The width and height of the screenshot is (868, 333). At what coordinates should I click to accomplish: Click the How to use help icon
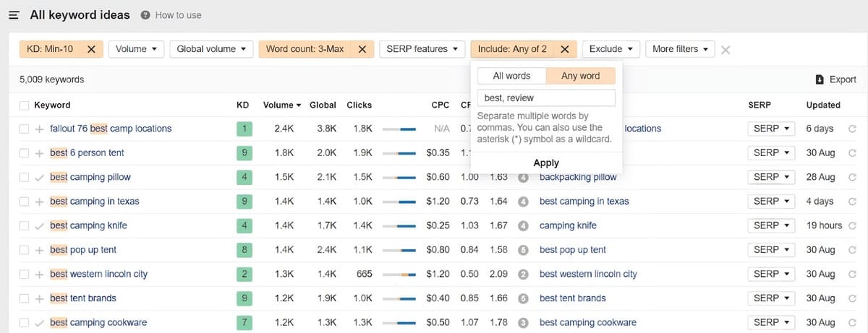tap(145, 15)
